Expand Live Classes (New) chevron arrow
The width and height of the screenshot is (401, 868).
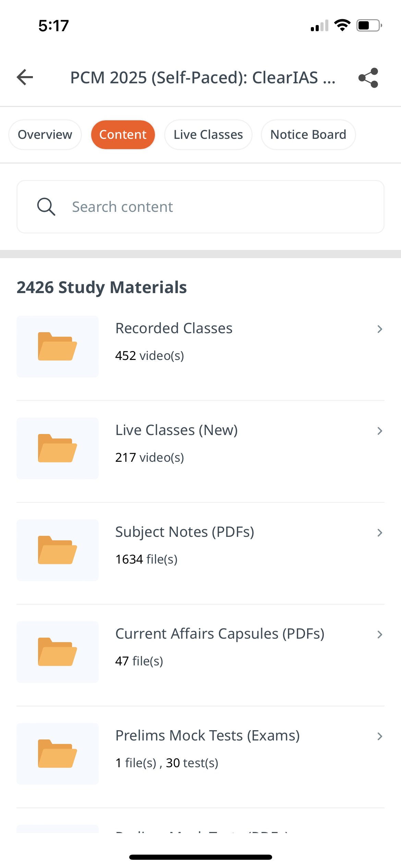pyautogui.click(x=379, y=431)
